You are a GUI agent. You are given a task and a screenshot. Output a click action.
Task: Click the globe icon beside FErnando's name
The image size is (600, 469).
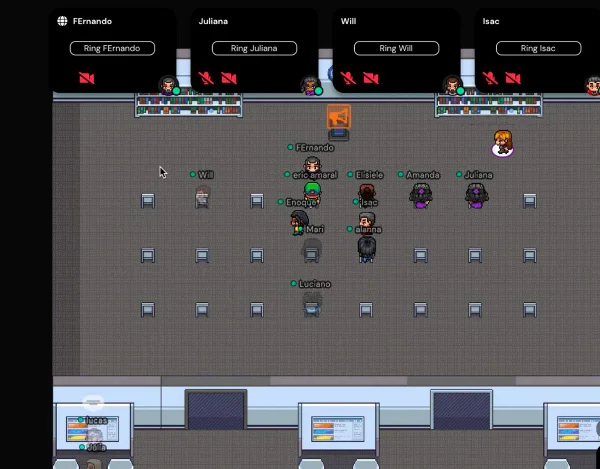pos(62,21)
